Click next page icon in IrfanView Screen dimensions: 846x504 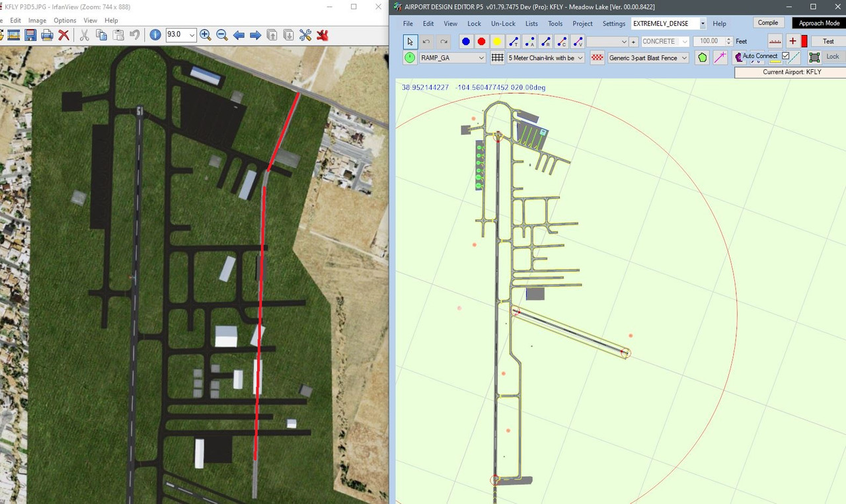[289, 35]
